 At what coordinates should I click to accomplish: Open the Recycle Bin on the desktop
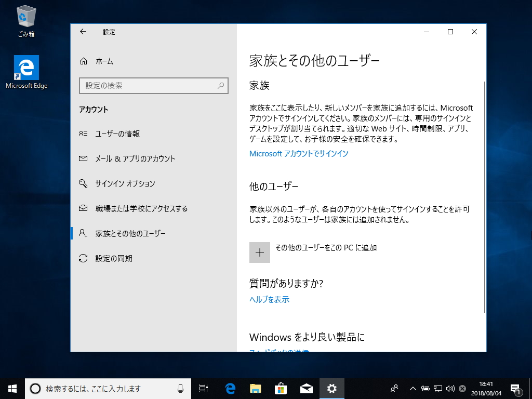coord(25,16)
